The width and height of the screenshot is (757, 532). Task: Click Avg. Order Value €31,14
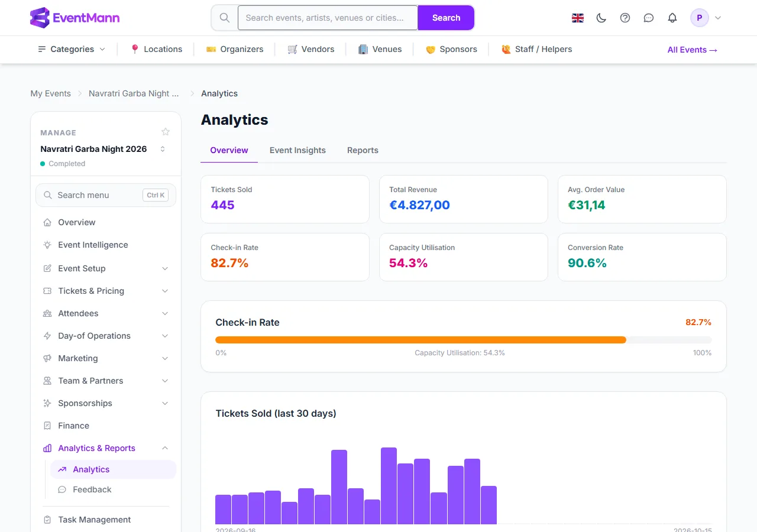coord(587,205)
